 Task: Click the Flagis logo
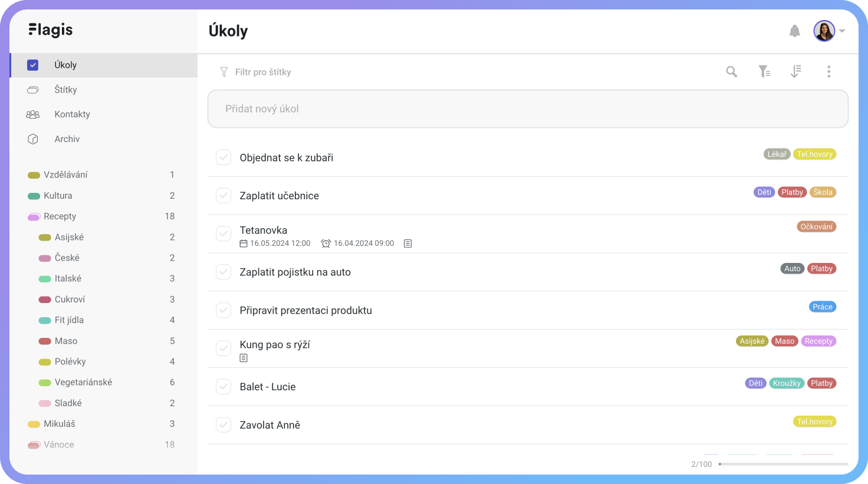click(x=51, y=30)
